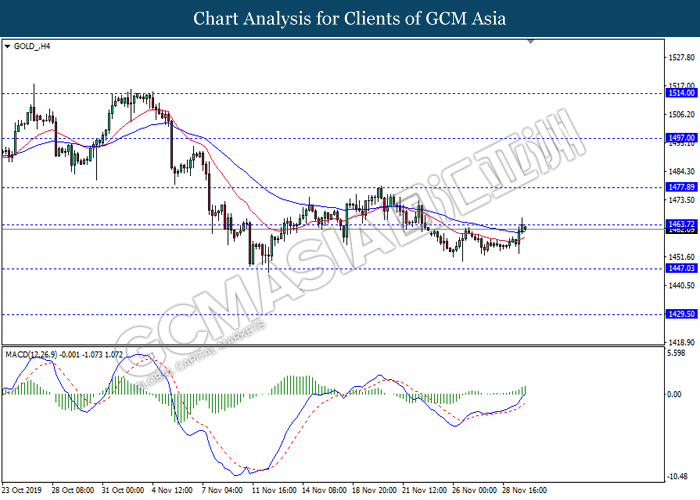Click the 1506.20 price axis value
Viewport: 700px width, 500px height.
[x=681, y=114]
